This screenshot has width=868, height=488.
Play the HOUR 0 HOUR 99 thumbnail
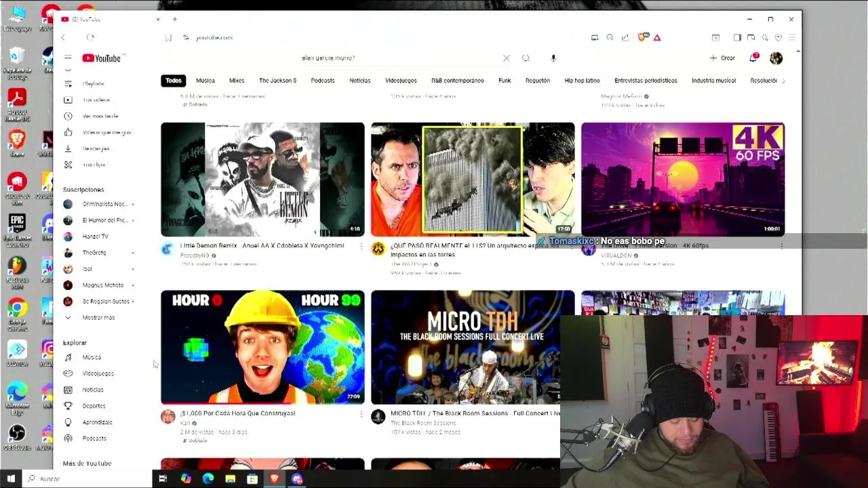[x=262, y=347]
